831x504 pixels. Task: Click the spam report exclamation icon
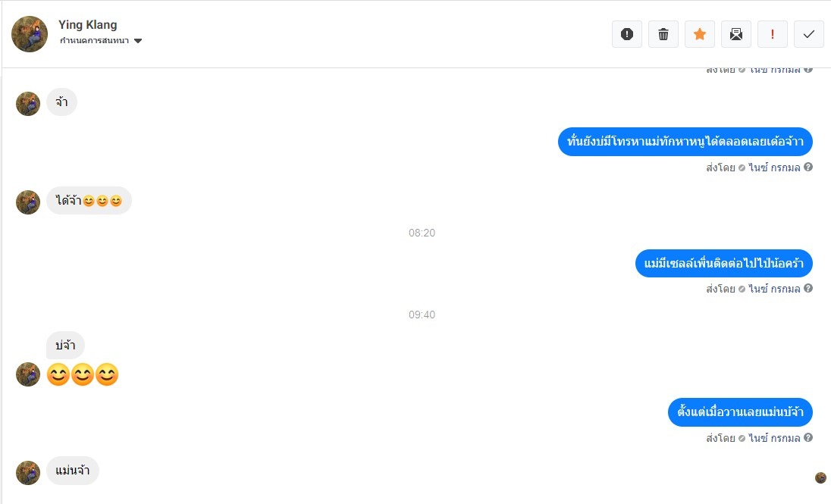(x=627, y=34)
